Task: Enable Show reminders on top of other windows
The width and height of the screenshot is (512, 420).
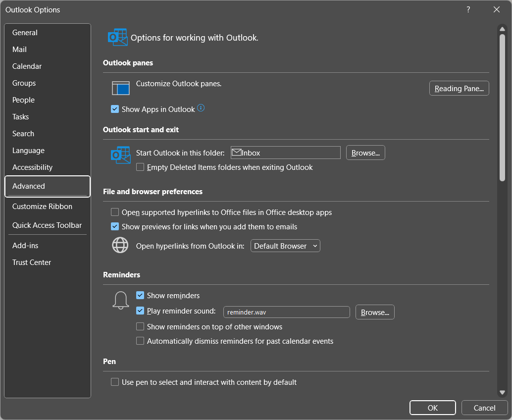Action: (x=140, y=326)
